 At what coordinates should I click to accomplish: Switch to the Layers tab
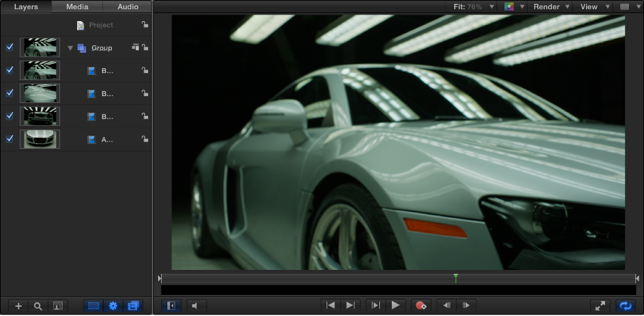(x=26, y=7)
